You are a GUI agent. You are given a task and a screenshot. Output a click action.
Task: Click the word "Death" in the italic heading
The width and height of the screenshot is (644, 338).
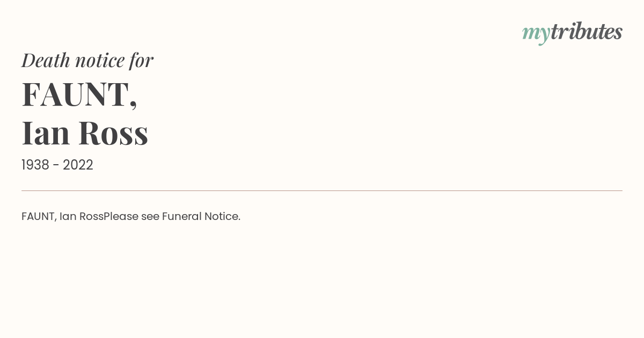46,60
